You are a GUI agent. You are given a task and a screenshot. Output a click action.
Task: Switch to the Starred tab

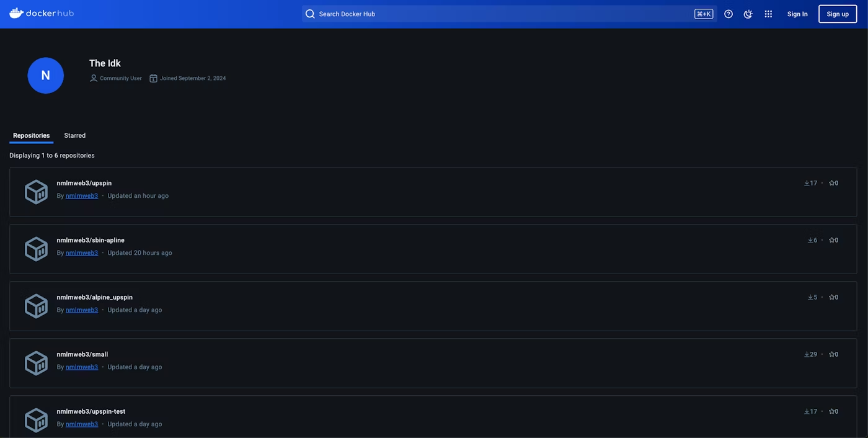click(x=75, y=135)
